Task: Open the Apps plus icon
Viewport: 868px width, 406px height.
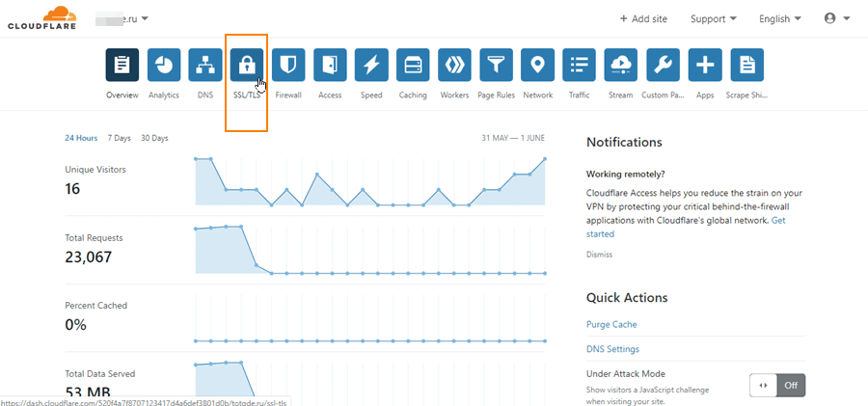Action: (705, 66)
